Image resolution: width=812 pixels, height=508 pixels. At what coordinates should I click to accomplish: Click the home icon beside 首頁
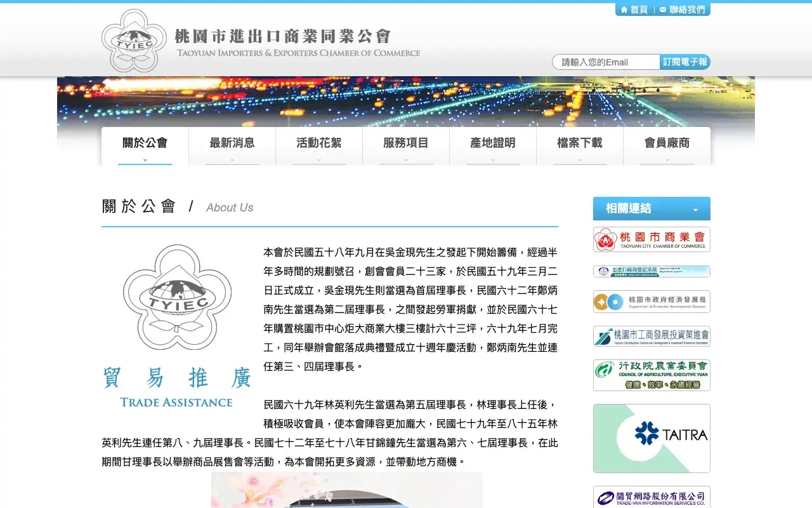coord(624,10)
